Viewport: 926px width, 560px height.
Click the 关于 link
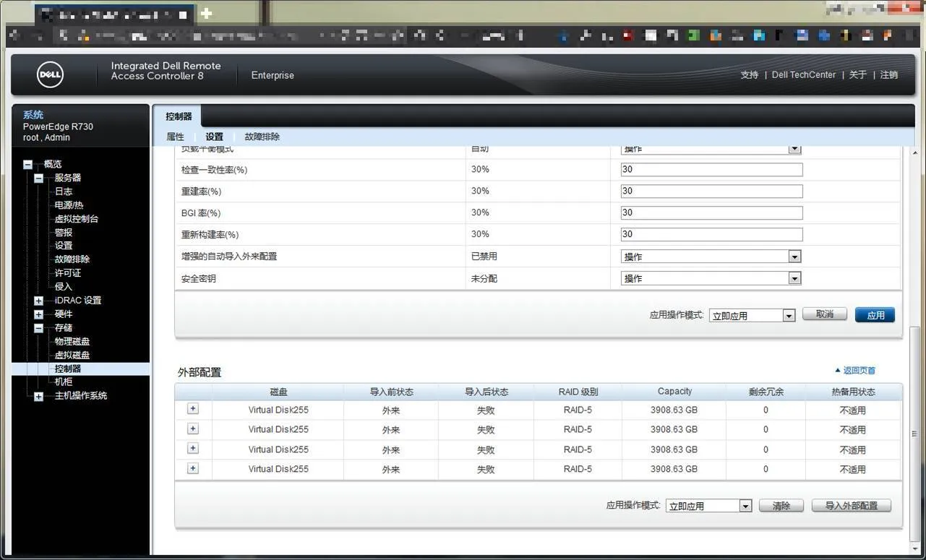857,75
